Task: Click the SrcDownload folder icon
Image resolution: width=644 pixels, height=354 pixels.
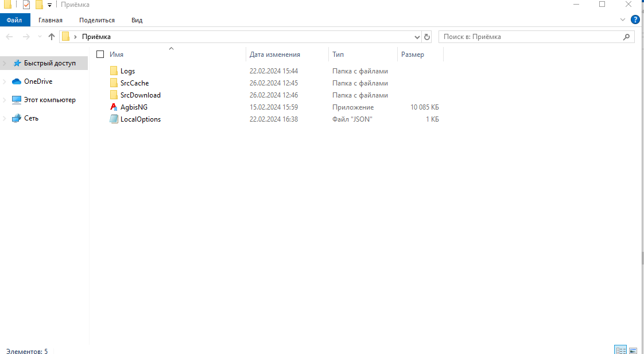Action: [114, 95]
